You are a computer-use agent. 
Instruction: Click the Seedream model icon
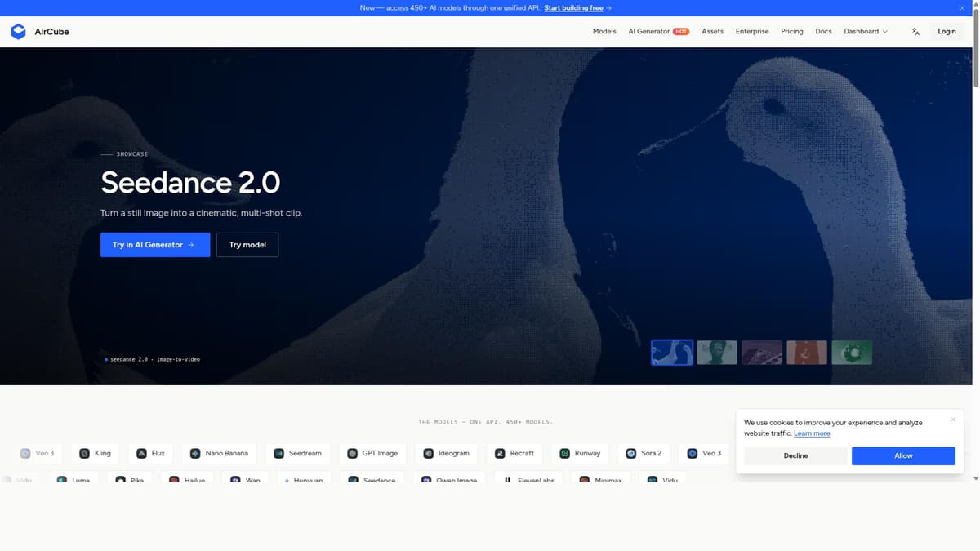(x=278, y=453)
